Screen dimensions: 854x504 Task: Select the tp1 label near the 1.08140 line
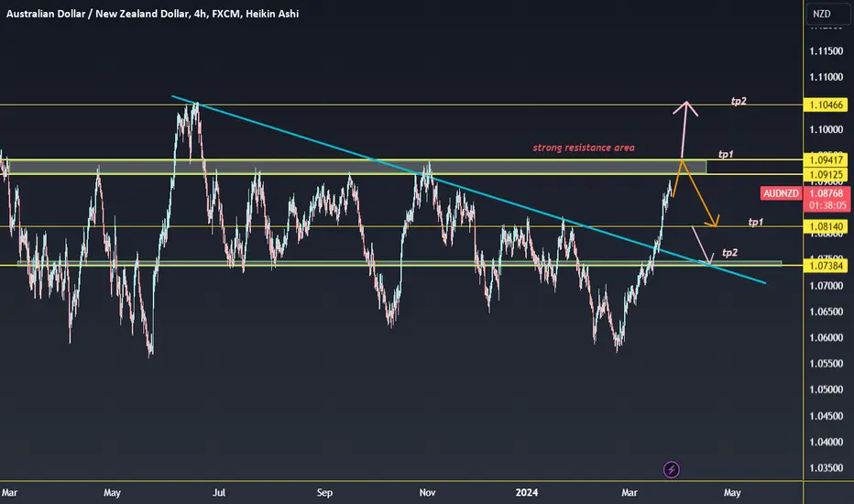pyautogui.click(x=755, y=223)
